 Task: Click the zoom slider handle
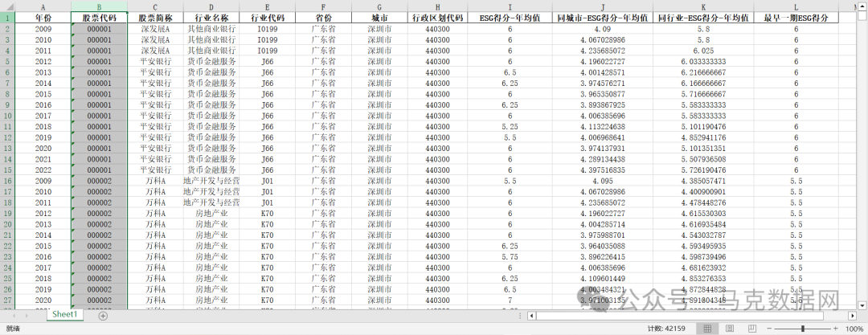[804, 329]
